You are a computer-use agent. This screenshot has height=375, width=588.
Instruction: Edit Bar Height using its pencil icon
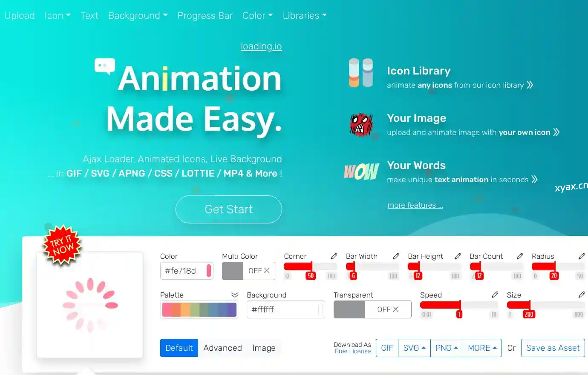coord(458,256)
